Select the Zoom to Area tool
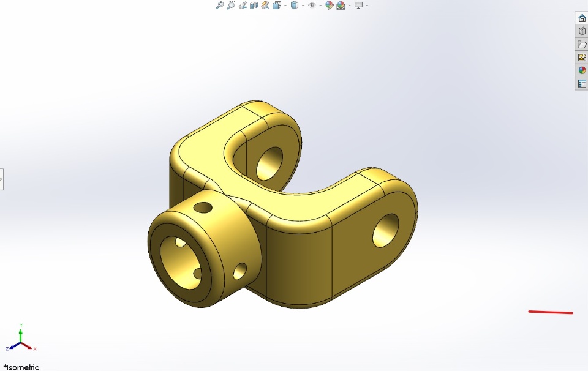 pos(232,6)
